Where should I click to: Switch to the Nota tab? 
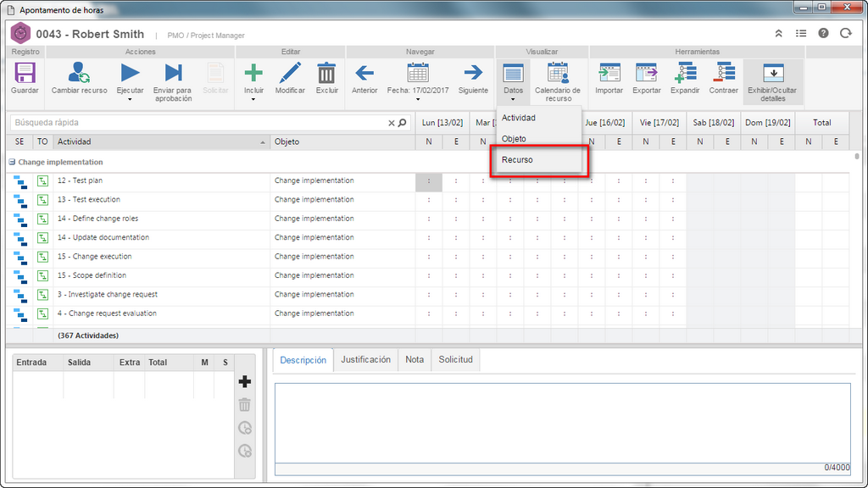414,359
